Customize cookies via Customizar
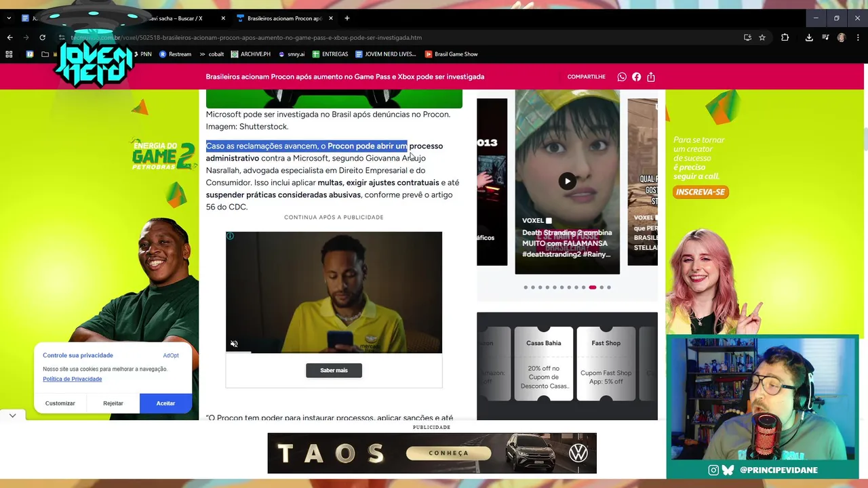Image resolution: width=868 pixels, height=488 pixels. 60,403
